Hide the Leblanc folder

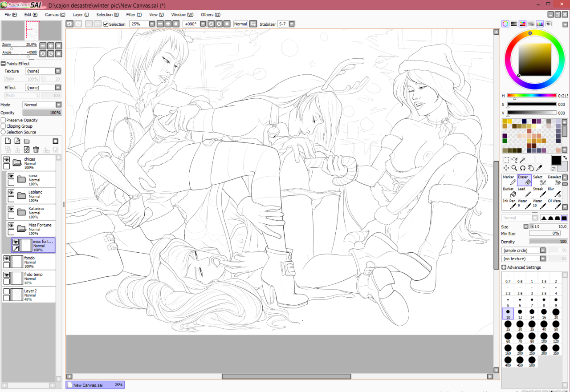pos(11,192)
